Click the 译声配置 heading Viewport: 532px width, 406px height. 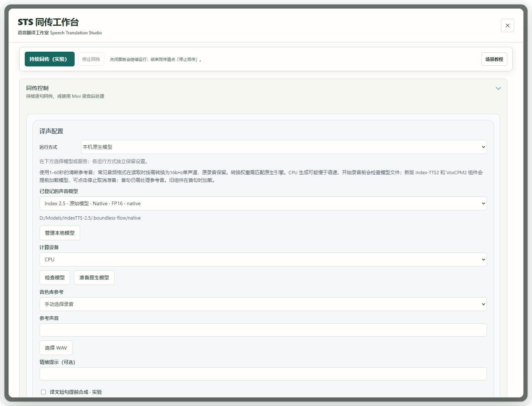pos(51,131)
